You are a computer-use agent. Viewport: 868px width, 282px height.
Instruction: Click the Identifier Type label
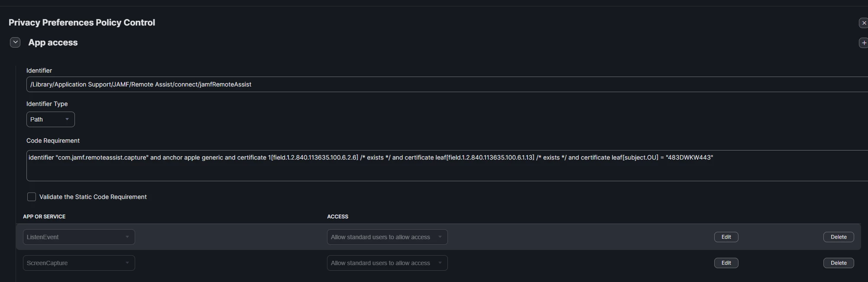pyautogui.click(x=47, y=104)
